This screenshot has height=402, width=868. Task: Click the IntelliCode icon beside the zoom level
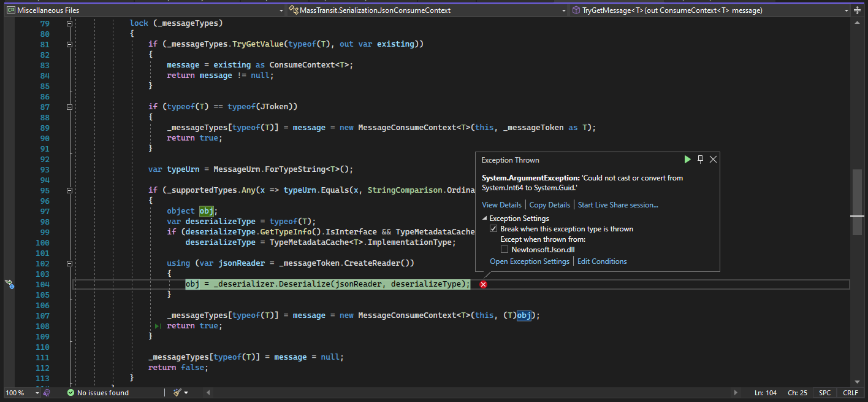pos(46,393)
